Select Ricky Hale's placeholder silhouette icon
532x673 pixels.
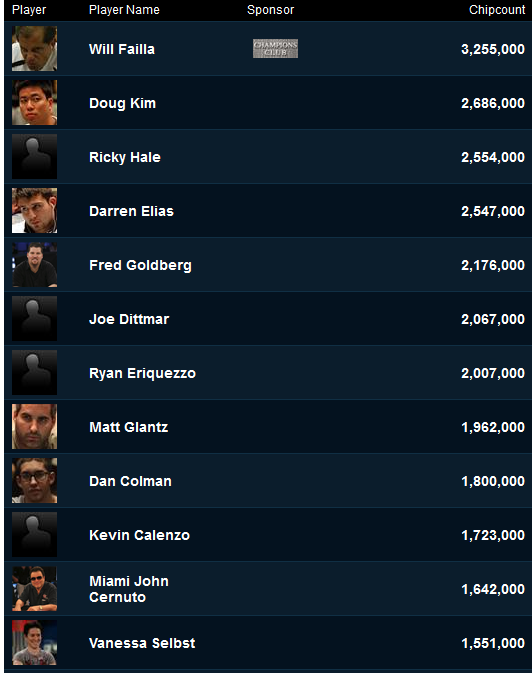[x=34, y=157]
